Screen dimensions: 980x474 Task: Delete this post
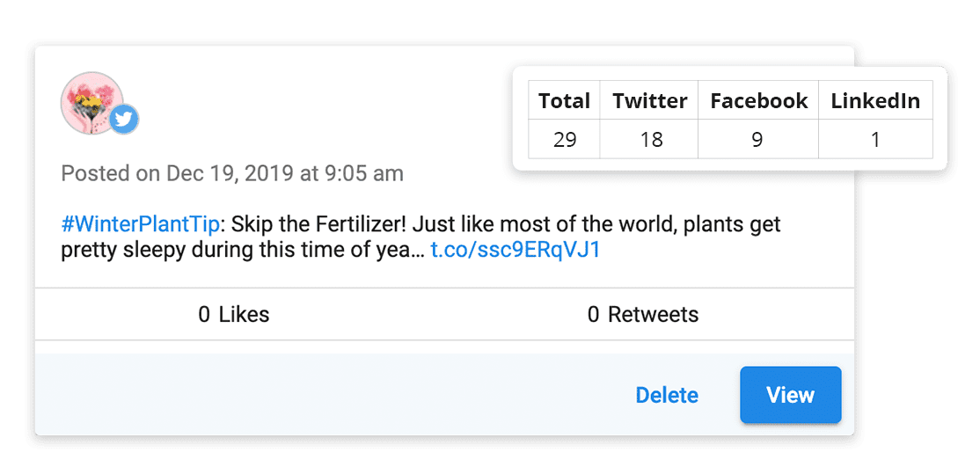(x=667, y=395)
